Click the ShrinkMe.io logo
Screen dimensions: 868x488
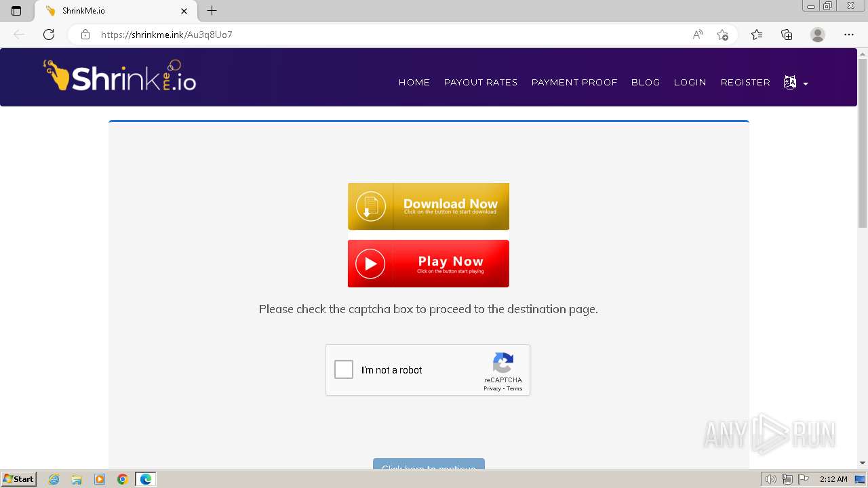pos(120,76)
